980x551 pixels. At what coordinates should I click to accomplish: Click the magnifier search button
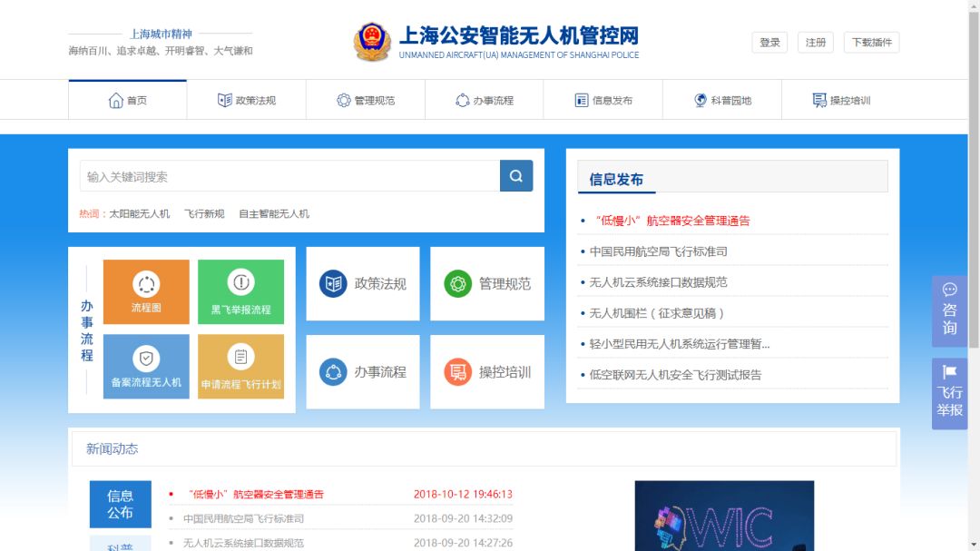(x=515, y=176)
